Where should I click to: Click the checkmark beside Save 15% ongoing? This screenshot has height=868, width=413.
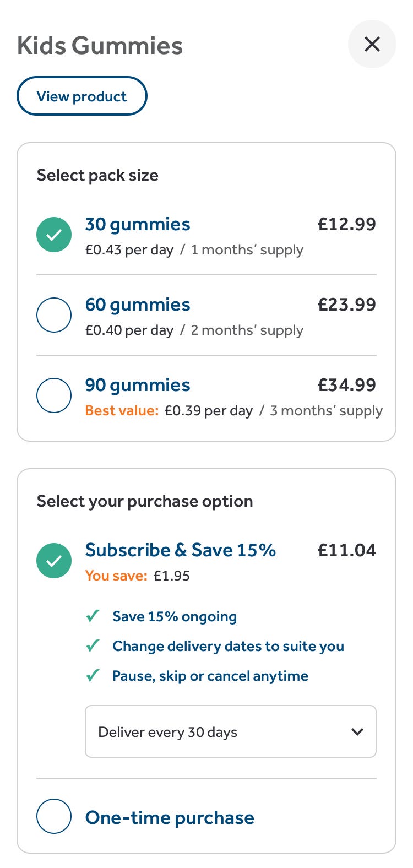coord(93,616)
